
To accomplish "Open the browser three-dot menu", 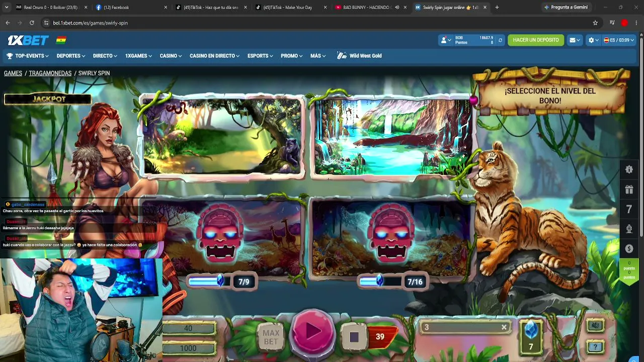I will coord(636,23).
